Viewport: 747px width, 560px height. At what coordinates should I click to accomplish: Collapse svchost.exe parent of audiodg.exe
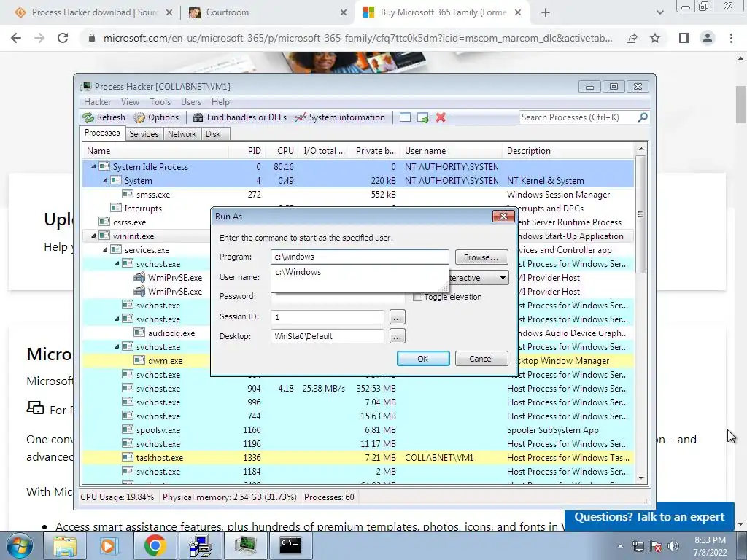[117, 319]
